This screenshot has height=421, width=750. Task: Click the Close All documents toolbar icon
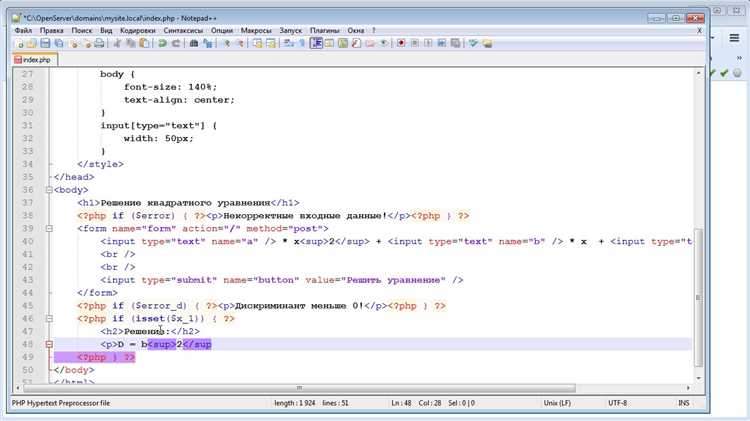click(x=87, y=44)
